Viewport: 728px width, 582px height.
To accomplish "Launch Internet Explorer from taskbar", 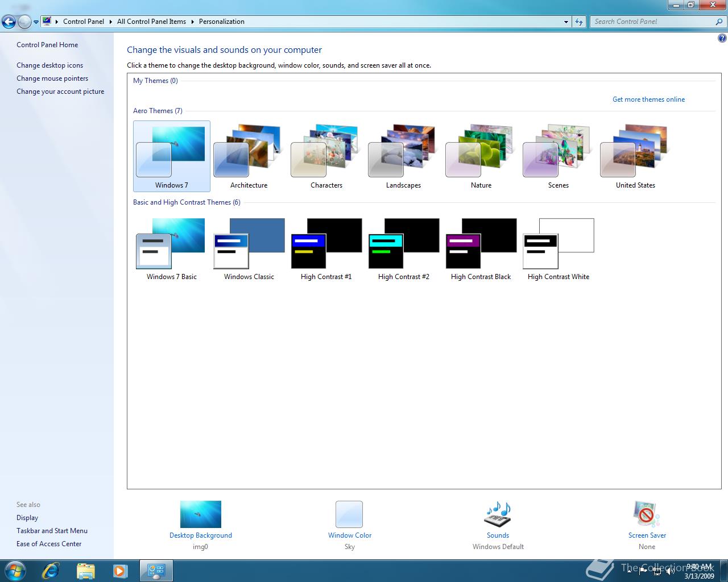I will [50, 571].
